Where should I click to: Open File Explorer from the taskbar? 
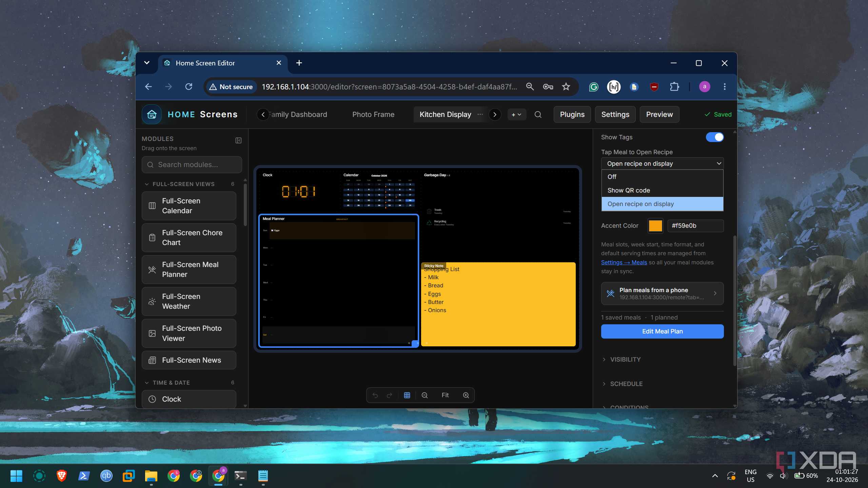151,476
